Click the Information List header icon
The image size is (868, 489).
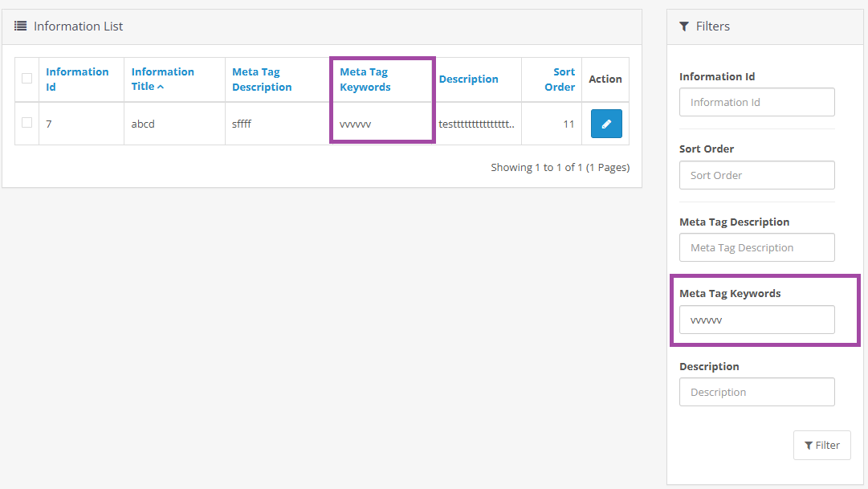pyautogui.click(x=21, y=26)
